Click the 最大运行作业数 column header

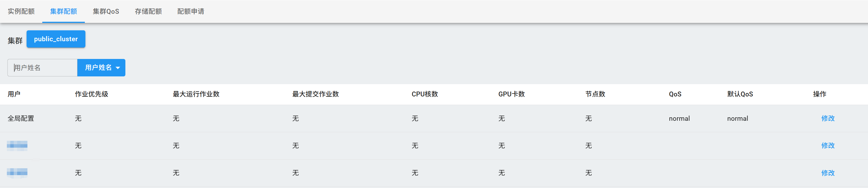196,94
